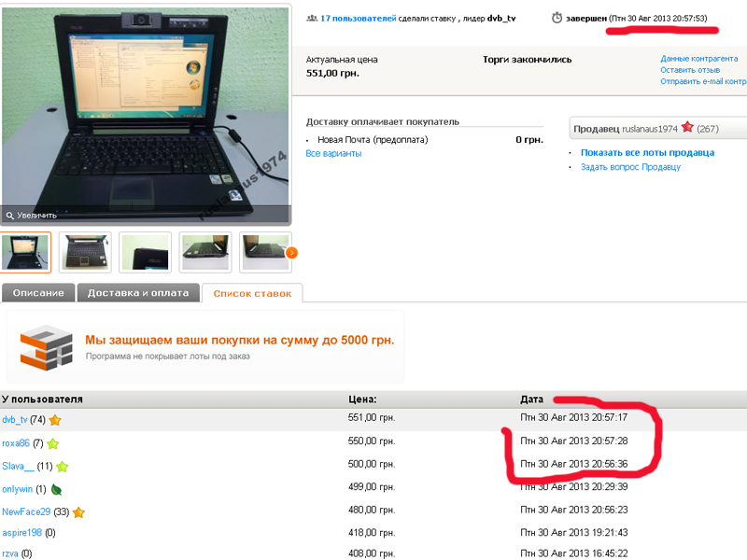747x560 pixels.
Task: Click Задать вопрос Продавцу link
Action: coord(630,167)
